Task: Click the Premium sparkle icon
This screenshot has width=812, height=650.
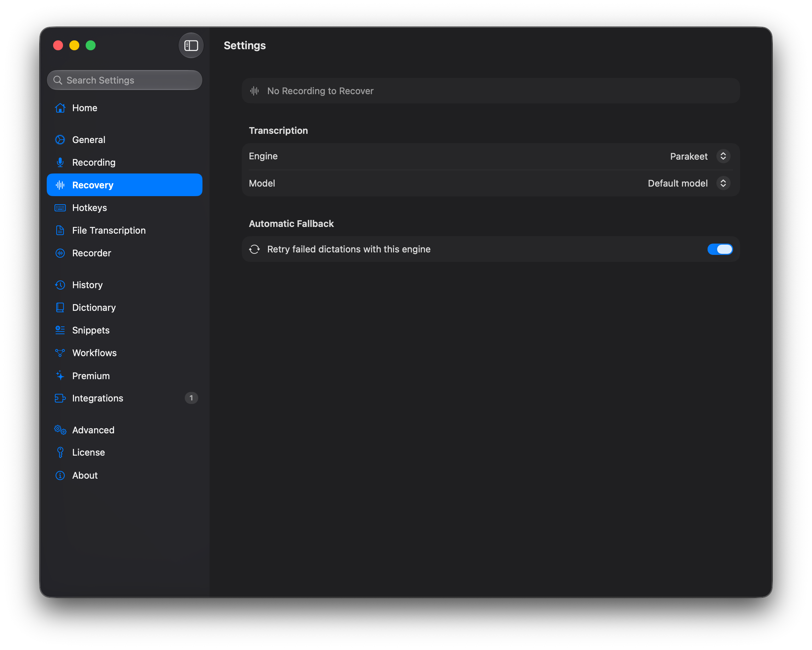Action: (60, 376)
